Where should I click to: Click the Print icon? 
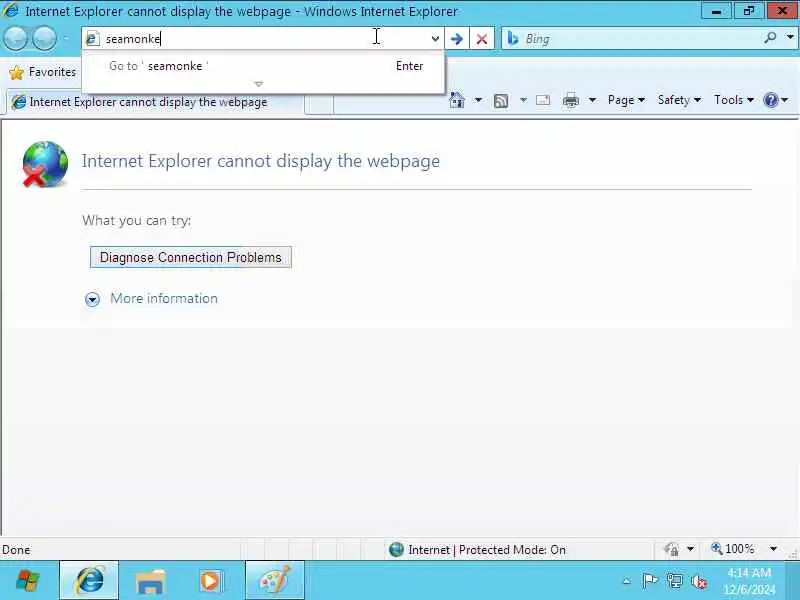click(x=570, y=101)
